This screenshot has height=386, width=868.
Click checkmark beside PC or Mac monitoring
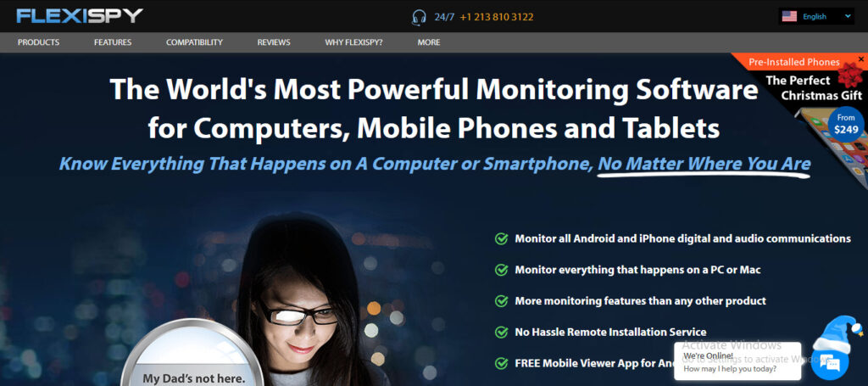(x=501, y=271)
